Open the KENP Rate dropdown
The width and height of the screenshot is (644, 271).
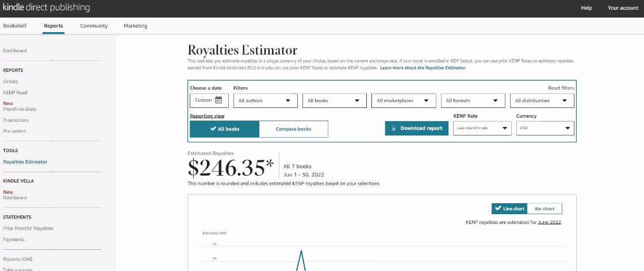pyautogui.click(x=482, y=128)
